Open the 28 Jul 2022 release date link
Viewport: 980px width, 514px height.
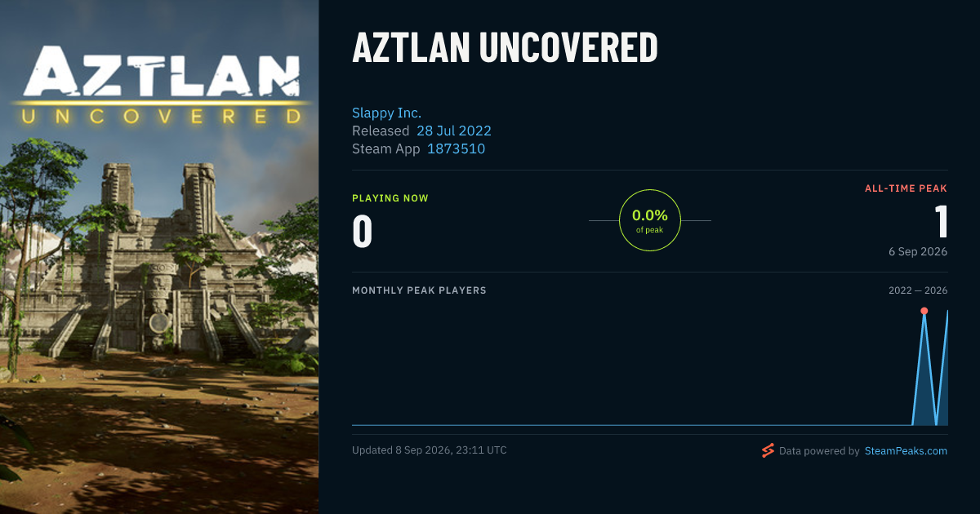point(454,131)
